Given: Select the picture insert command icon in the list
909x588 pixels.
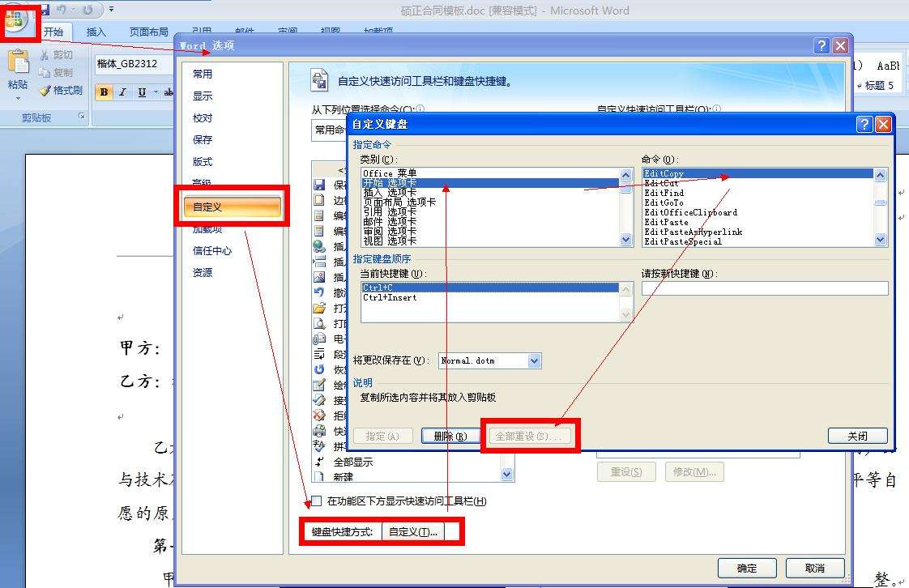Looking at the screenshot, I should coord(319,277).
